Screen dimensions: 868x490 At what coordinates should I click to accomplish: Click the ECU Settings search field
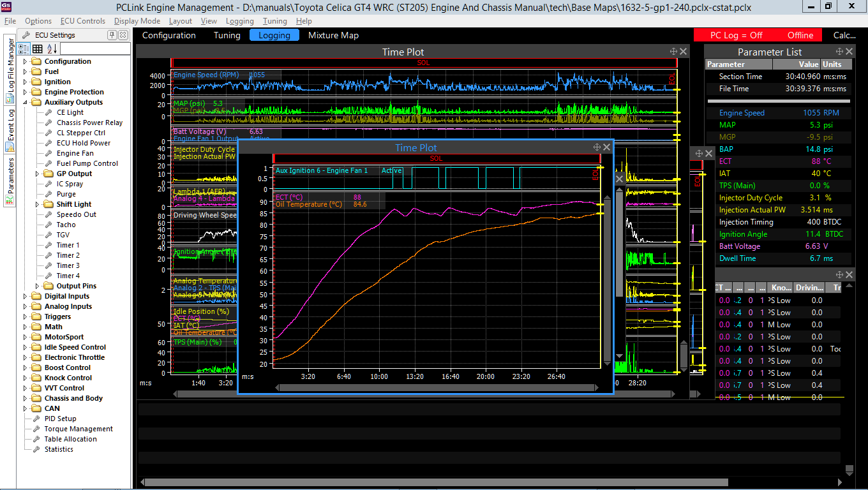[x=94, y=48]
